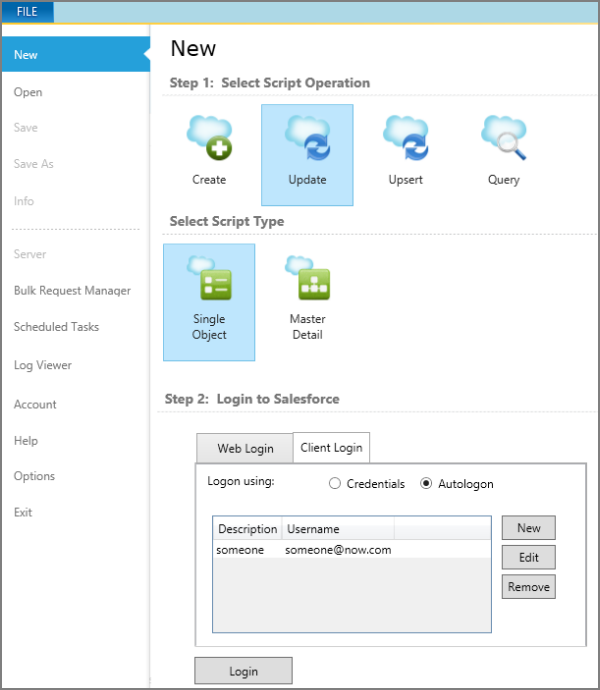This screenshot has height=690, width=600.
Task: Click the New autologon entry button
Action: [529, 528]
